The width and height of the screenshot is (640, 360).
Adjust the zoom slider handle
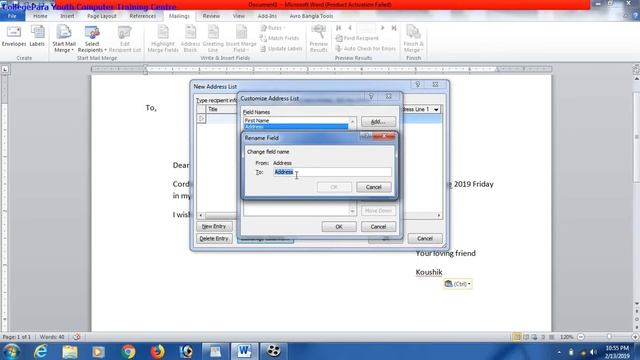[609, 337]
